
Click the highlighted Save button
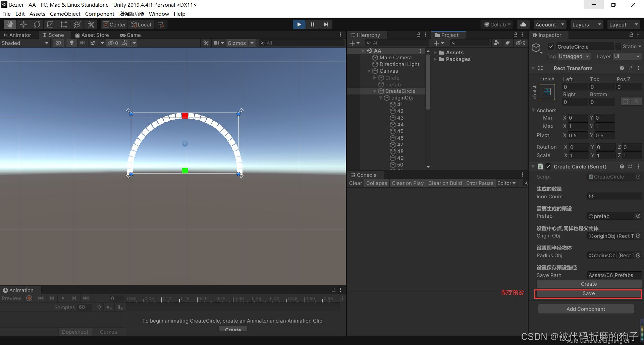[x=588, y=293]
